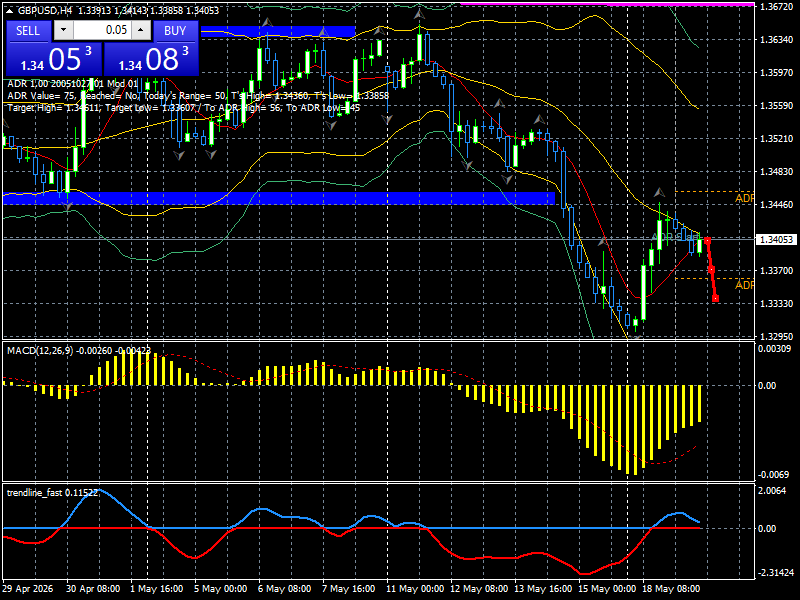Click the 6 May 08:00 time label
Viewport: 800px width, 600px height.
click(285, 588)
